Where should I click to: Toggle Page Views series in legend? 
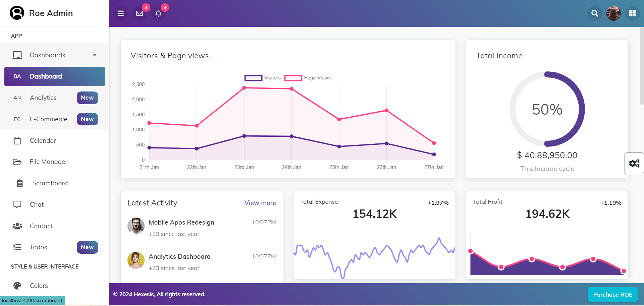click(x=307, y=78)
